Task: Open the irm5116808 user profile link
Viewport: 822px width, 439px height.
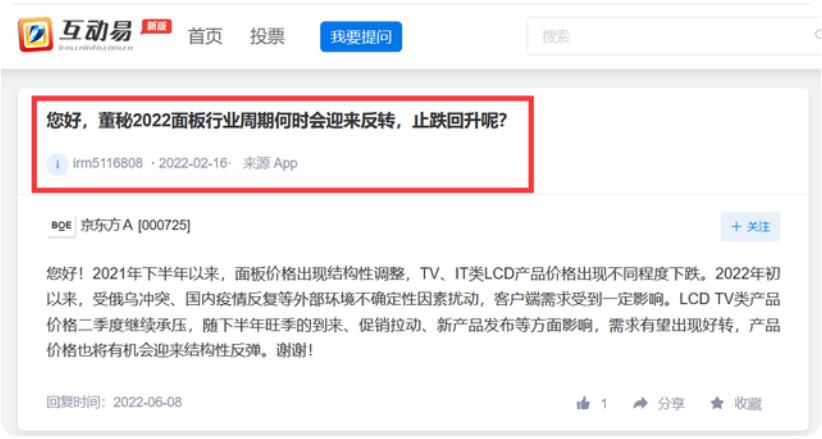Action: (108, 163)
